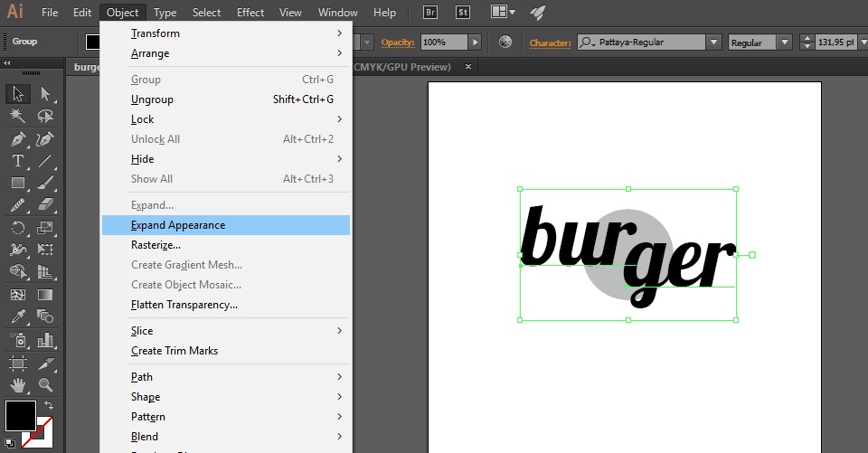
Task: Open the font family dropdown arrow
Action: coord(713,42)
